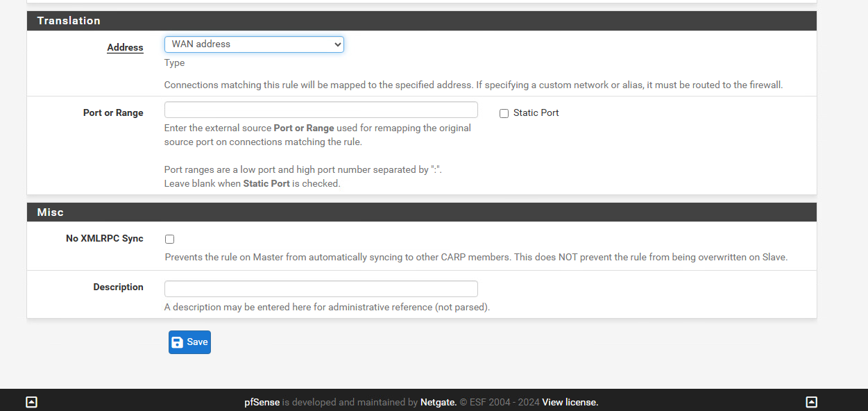
Task: Tick the No XMLRPC Sync checkbox
Action: (169, 239)
